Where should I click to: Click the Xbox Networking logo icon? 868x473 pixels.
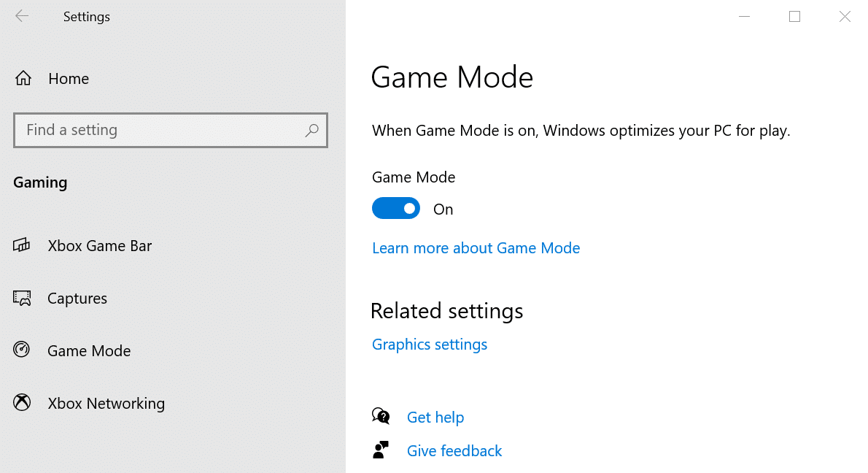[x=22, y=402]
